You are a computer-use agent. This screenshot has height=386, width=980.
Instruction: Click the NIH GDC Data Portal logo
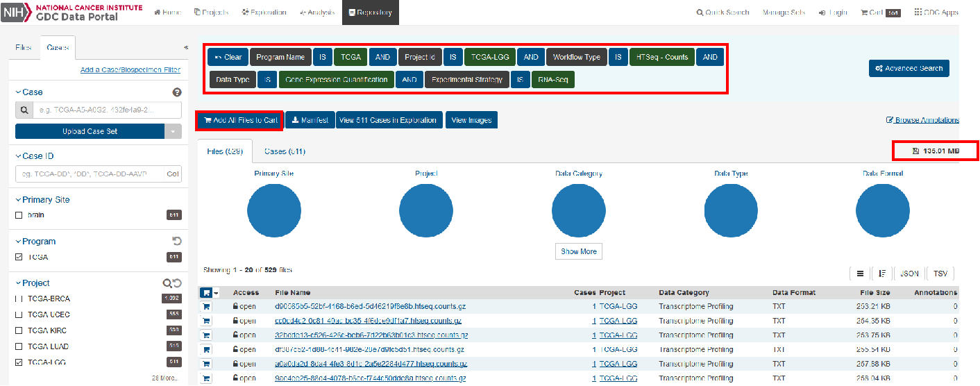[73, 12]
